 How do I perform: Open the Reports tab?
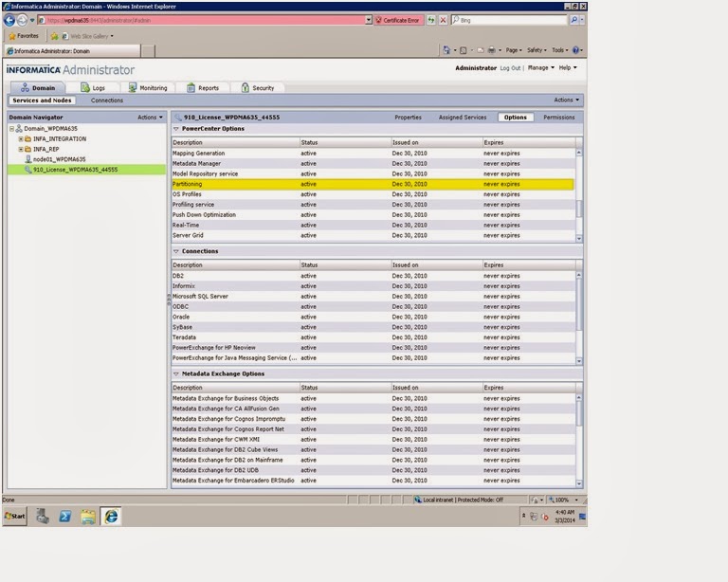(203, 88)
